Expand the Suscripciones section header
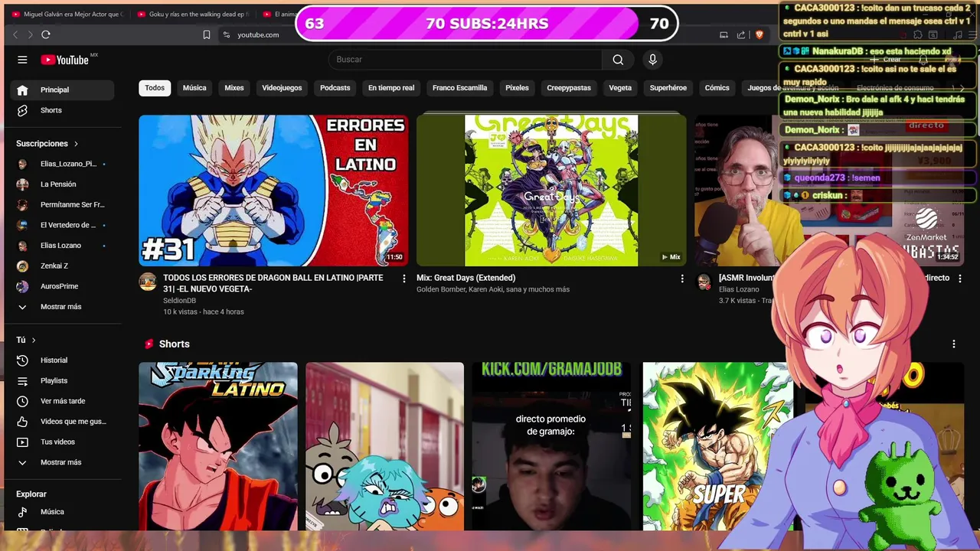The width and height of the screenshot is (980, 551). coord(47,144)
